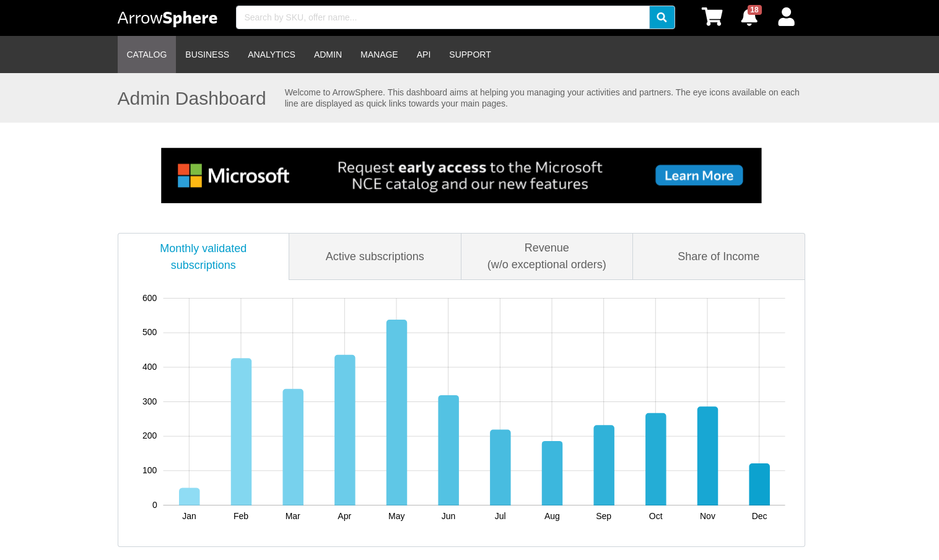Open the API menu
Image resolution: width=939 pixels, height=560 pixels.
click(424, 55)
